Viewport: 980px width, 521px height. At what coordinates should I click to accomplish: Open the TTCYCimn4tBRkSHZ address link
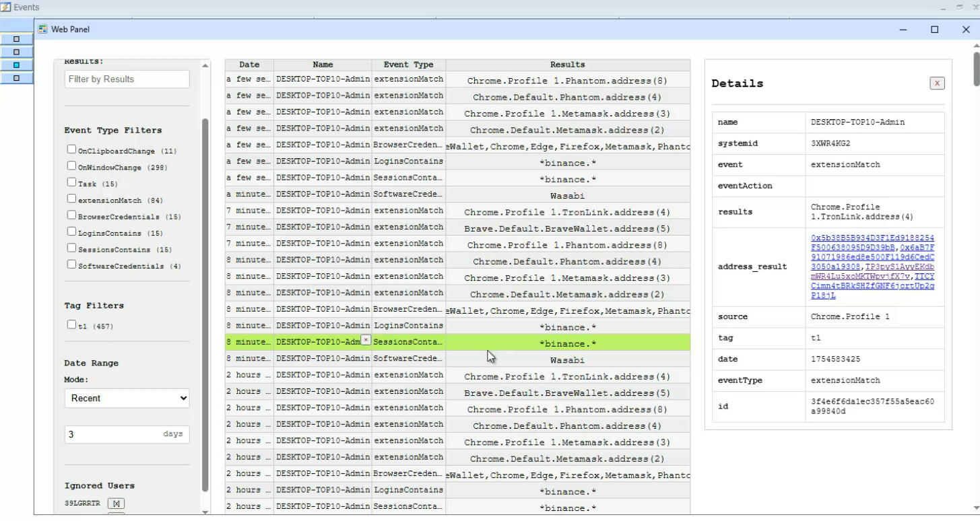point(873,286)
